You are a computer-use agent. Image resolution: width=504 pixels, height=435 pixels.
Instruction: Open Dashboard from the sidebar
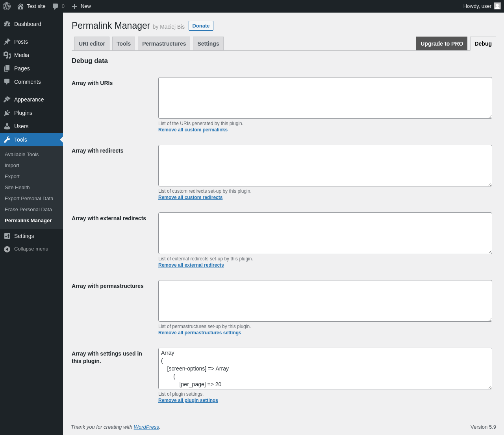pos(27,24)
